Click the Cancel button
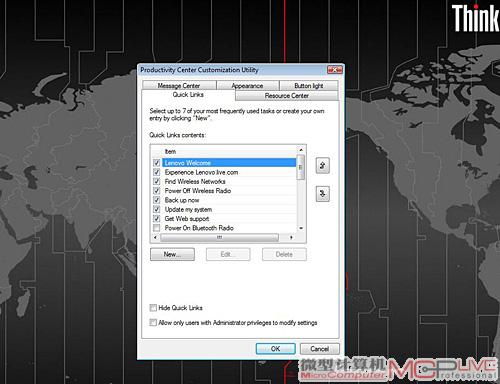 tap(320, 349)
